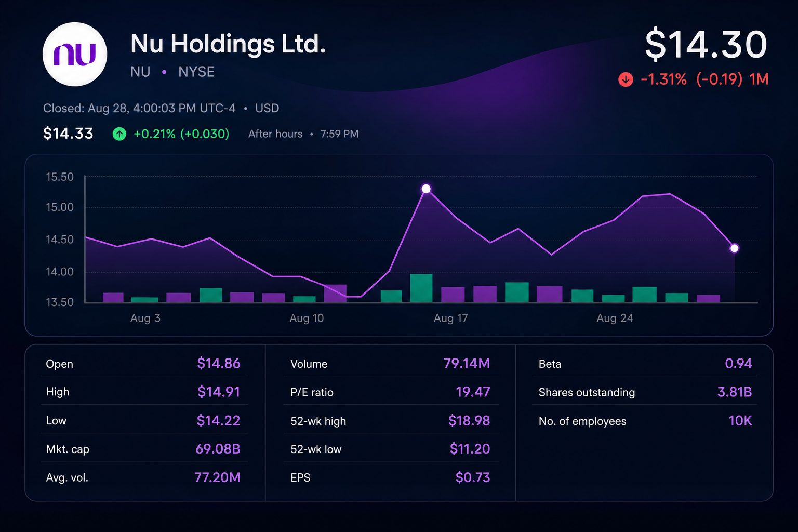Click the Beta value 0.94
The image size is (798, 532).
(738, 364)
